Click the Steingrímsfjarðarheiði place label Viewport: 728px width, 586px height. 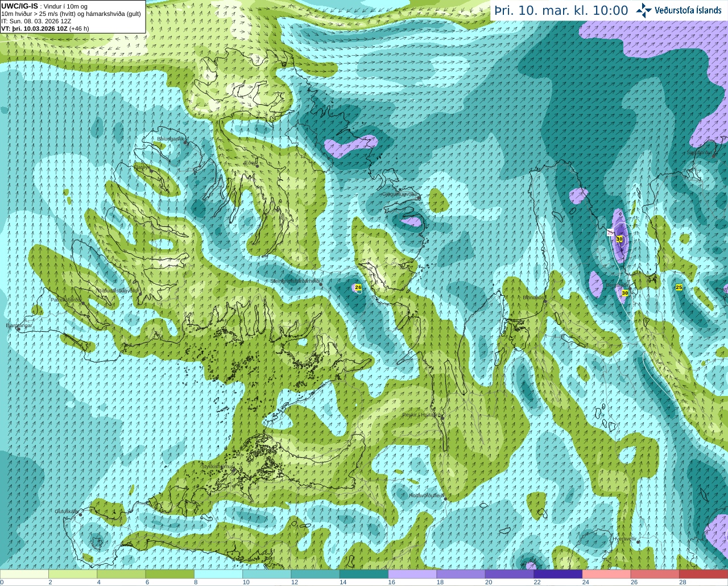click(296, 281)
